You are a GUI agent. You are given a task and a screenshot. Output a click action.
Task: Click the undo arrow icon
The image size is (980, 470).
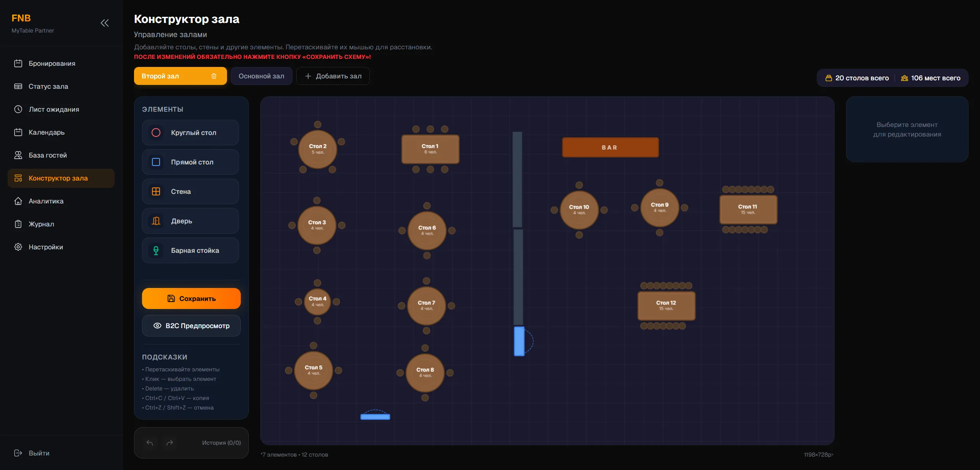click(150, 443)
